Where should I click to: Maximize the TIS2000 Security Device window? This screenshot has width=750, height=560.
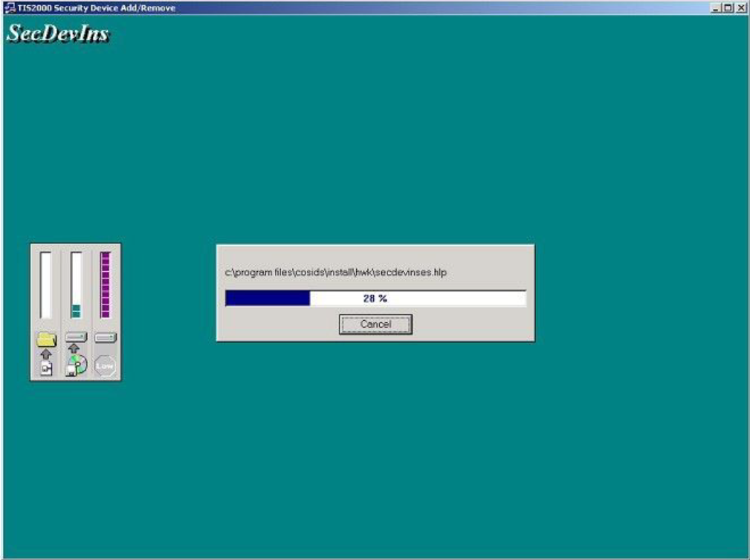click(x=728, y=7)
